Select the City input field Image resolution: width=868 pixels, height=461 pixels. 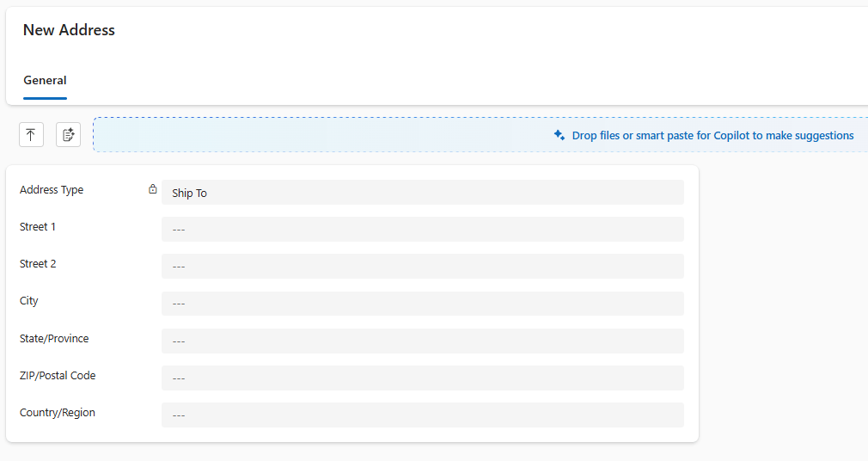click(422, 304)
